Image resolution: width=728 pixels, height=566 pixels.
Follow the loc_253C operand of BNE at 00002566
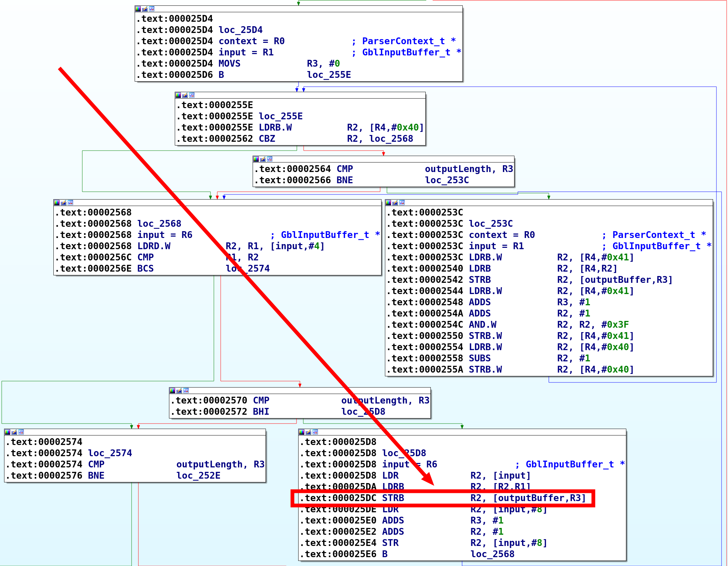447,180
